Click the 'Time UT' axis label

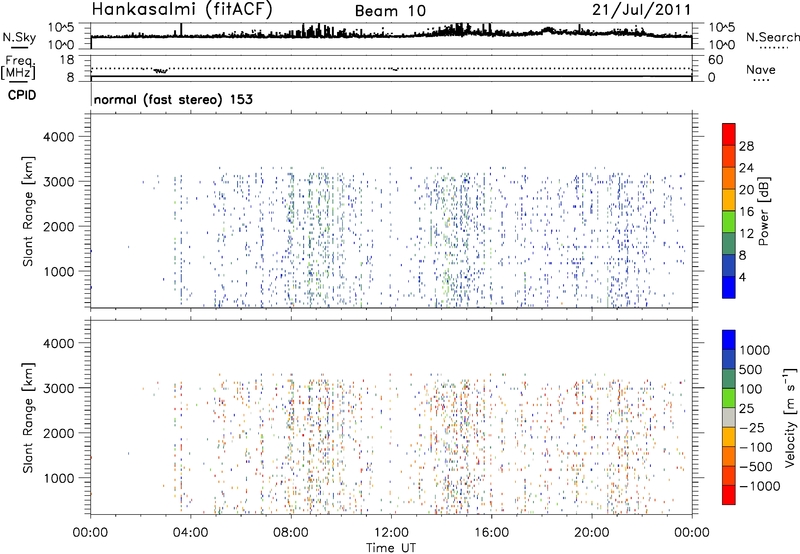click(391, 548)
